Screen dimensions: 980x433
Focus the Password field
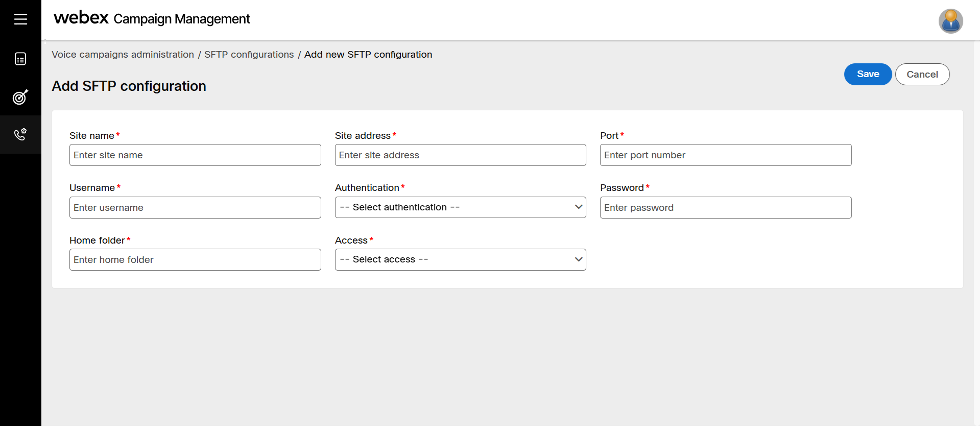(x=726, y=208)
